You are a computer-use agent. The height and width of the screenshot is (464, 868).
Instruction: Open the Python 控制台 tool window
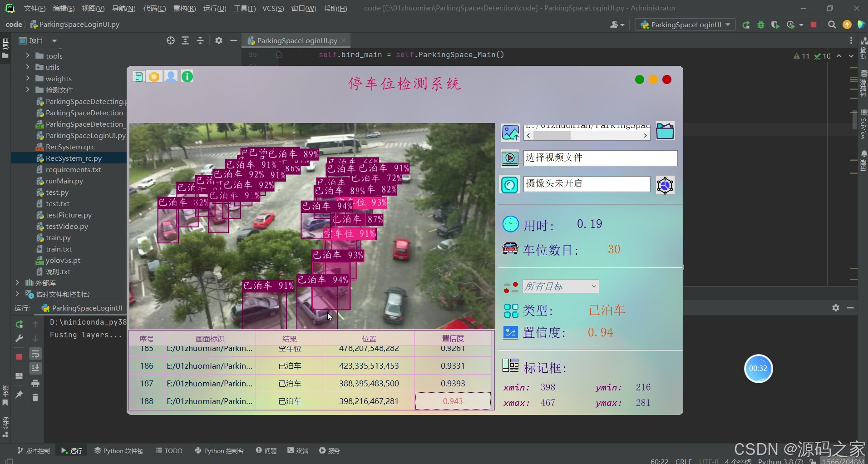pos(219,450)
